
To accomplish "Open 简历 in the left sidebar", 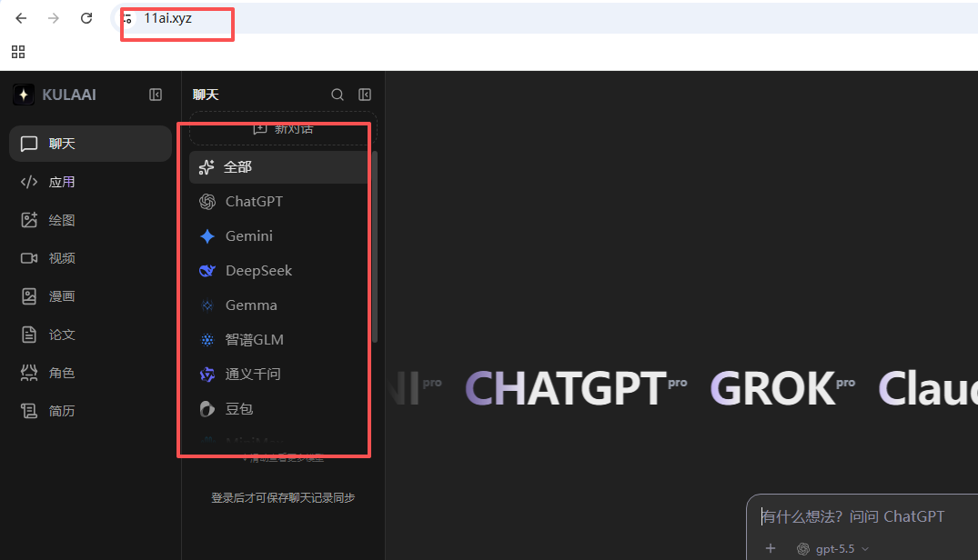I will click(90, 411).
